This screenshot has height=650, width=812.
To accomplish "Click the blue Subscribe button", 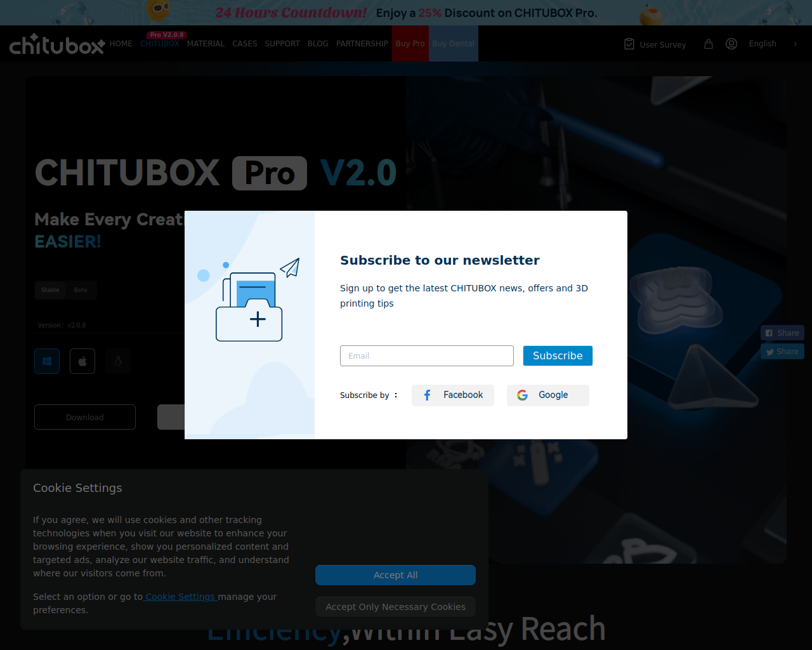I will [558, 355].
